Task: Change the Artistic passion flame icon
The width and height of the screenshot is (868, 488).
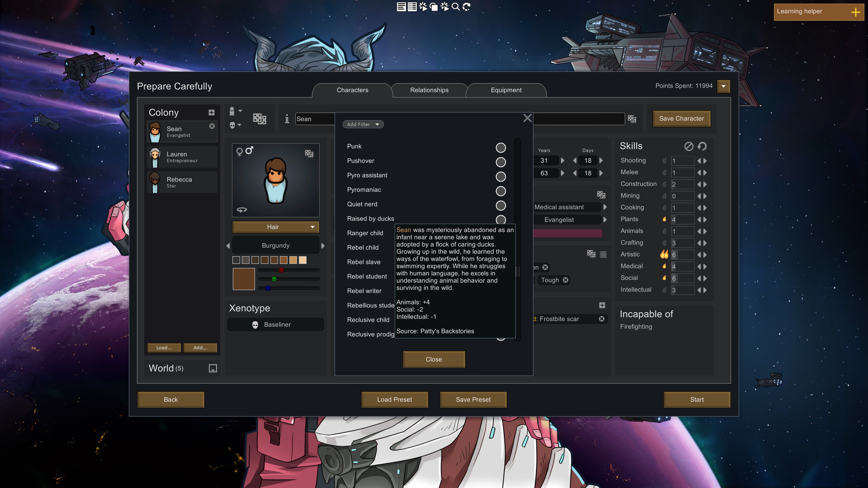Action: pyautogui.click(x=664, y=254)
